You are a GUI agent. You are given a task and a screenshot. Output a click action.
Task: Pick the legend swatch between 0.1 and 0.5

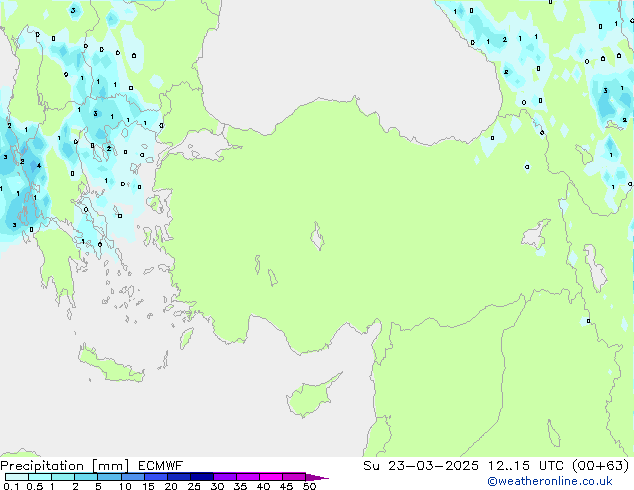[x=17, y=477]
